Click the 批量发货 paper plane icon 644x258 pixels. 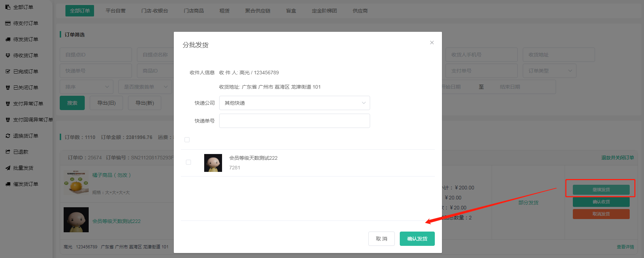pos(8,168)
